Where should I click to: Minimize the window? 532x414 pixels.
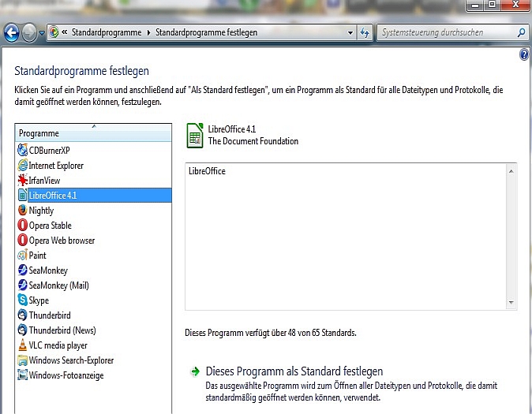pos(475,5)
